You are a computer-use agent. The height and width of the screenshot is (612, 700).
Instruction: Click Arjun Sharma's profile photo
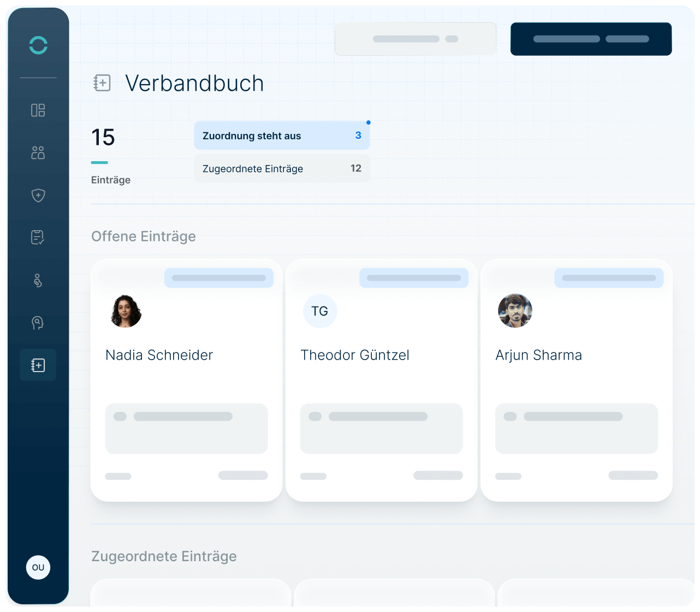pyautogui.click(x=515, y=311)
